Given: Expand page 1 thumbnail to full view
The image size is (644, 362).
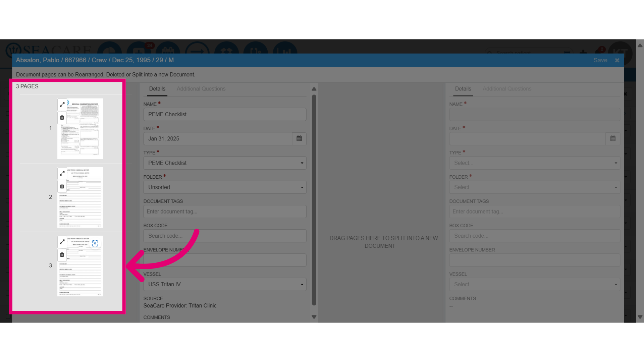Looking at the screenshot, I should point(62,105).
